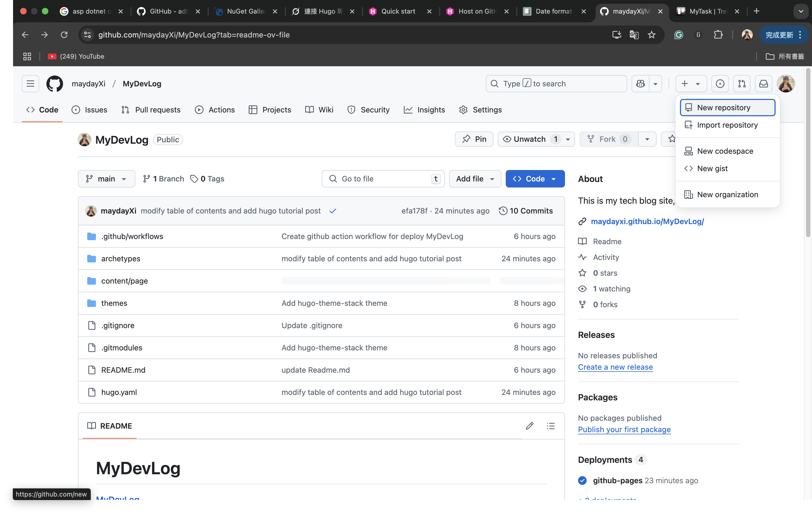Toggle the create new plus dropdown
The image size is (812, 515).
[691, 84]
